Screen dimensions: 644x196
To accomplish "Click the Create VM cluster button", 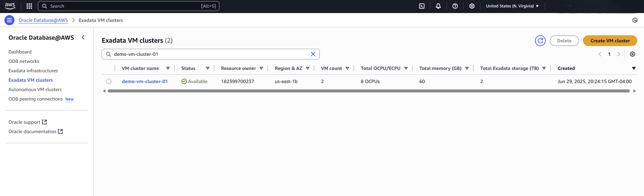I will pos(610,41).
